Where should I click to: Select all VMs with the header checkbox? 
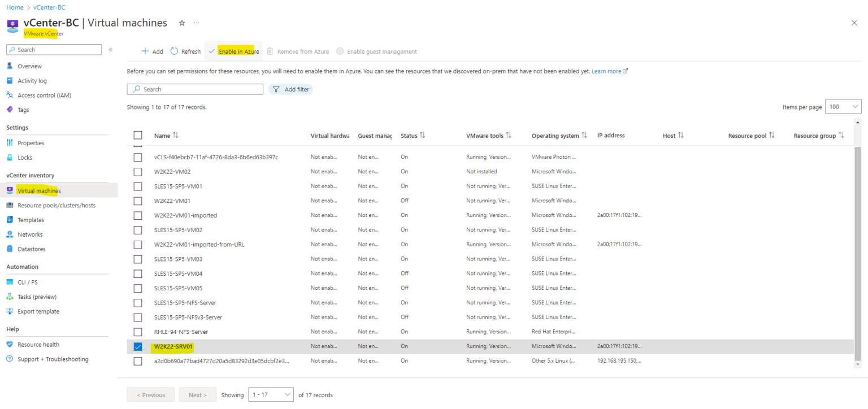(138, 136)
